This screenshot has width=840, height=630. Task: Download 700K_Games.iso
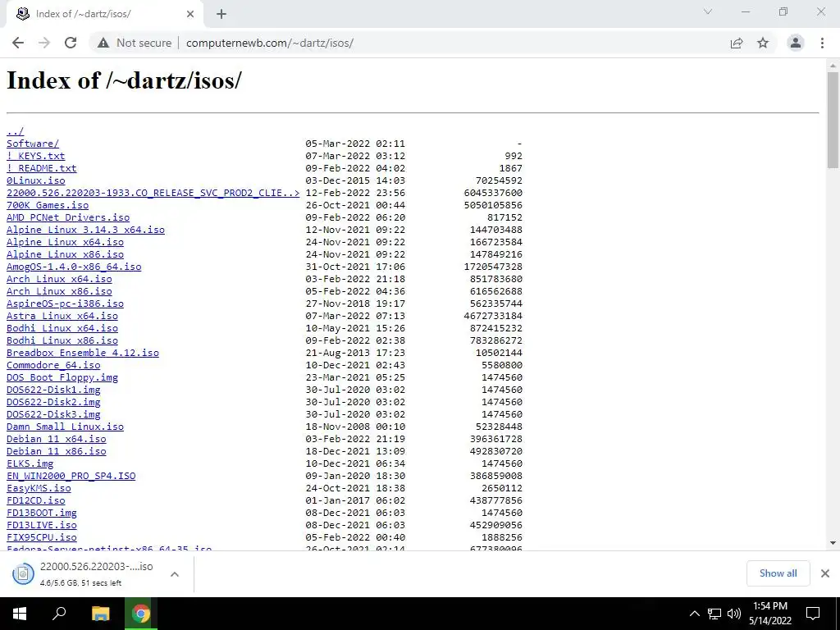[48, 205]
